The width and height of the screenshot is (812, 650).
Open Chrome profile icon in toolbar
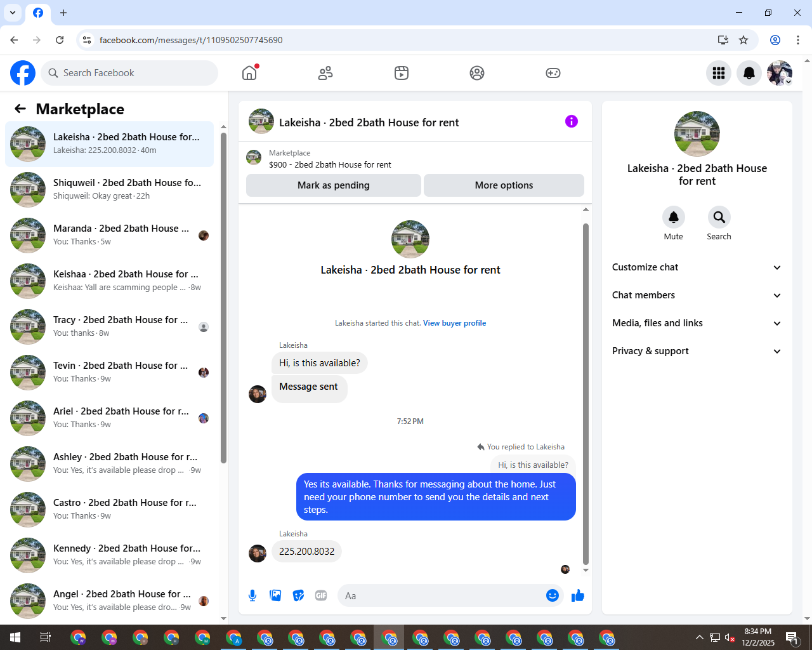pos(775,40)
